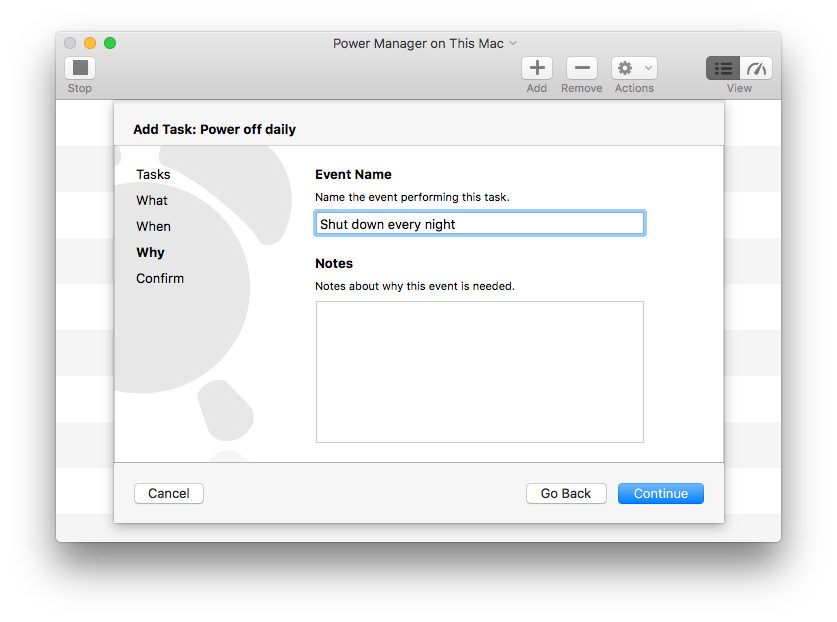
Task: Open the Actions gear menu
Action: click(634, 68)
